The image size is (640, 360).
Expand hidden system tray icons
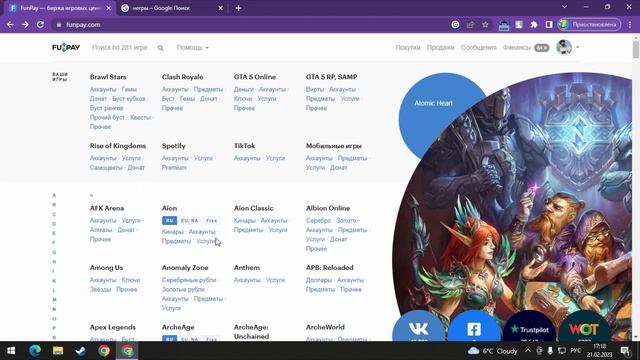click(x=528, y=351)
